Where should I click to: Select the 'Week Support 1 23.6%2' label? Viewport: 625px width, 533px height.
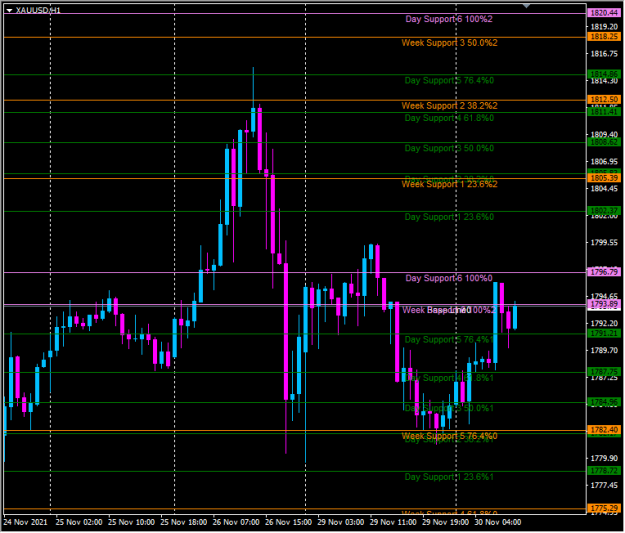click(449, 184)
